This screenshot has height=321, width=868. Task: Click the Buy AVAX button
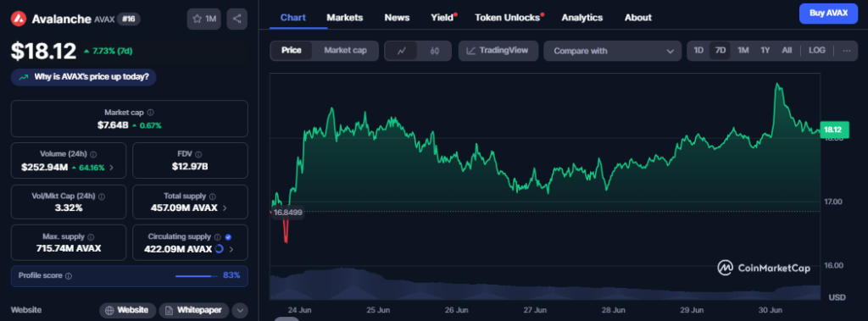pyautogui.click(x=828, y=14)
